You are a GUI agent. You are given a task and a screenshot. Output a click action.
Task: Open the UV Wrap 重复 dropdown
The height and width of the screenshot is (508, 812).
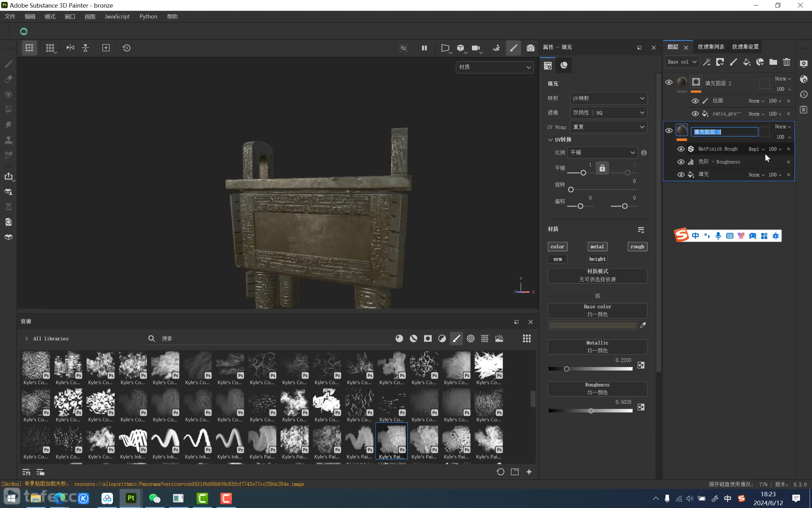608,127
